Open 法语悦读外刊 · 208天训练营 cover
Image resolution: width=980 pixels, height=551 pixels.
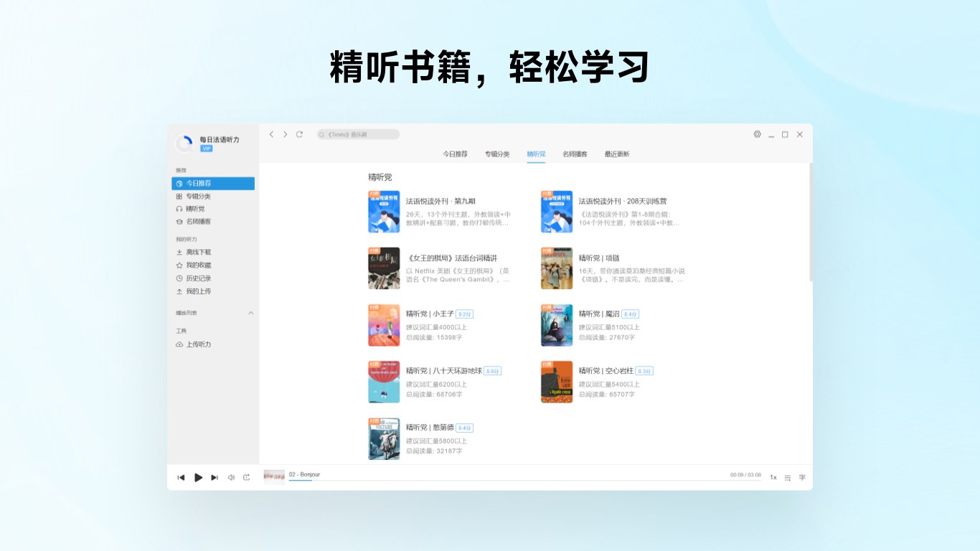(x=557, y=212)
